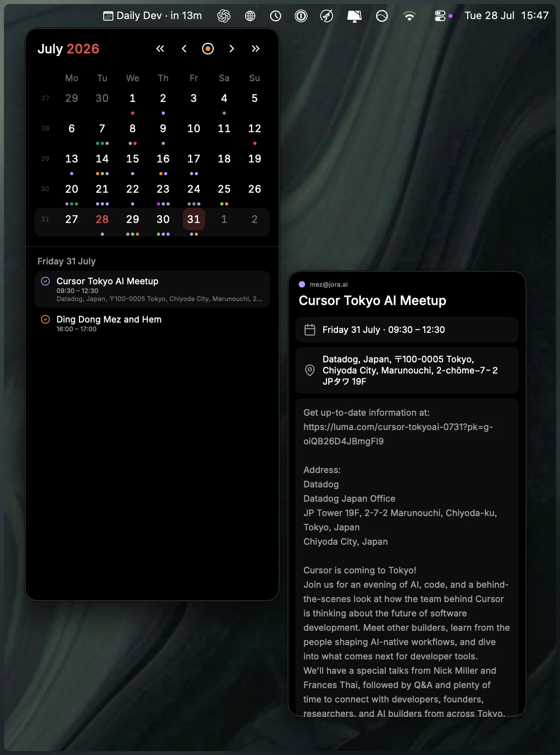This screenshot has width=560, height=755.
Task: Select July 7 in the calendar
Action: point(102,128)
